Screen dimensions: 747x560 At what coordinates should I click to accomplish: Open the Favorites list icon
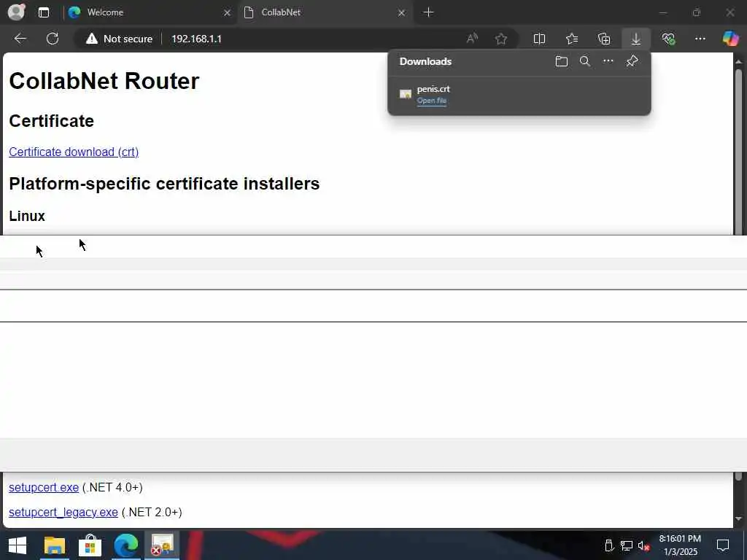572,39
